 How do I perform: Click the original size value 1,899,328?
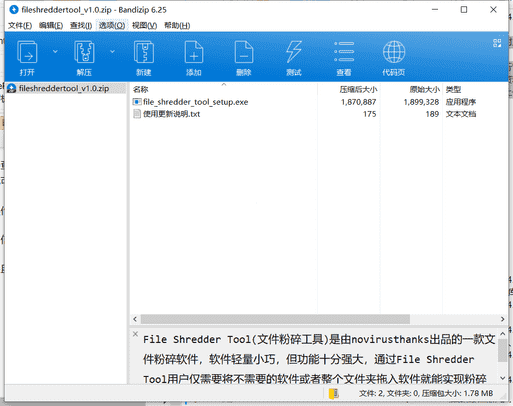pyautogui.click(x=421, y=102)
